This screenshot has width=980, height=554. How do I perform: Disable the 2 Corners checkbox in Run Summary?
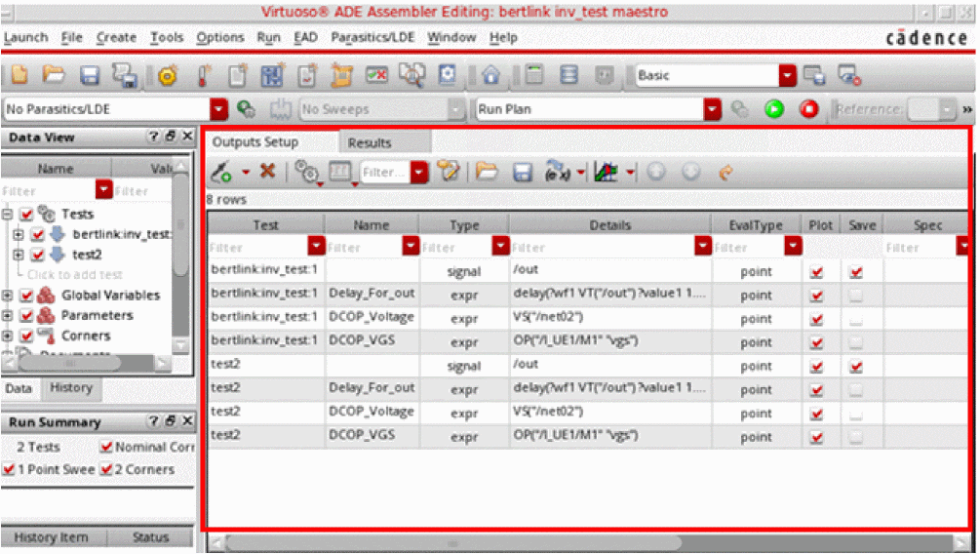(x=106, y=469)
